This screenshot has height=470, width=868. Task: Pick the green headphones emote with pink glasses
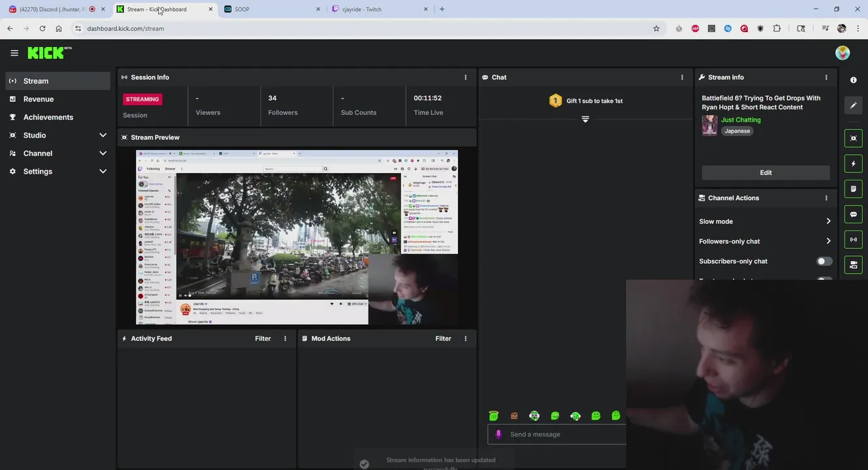[x=534, y=416]
